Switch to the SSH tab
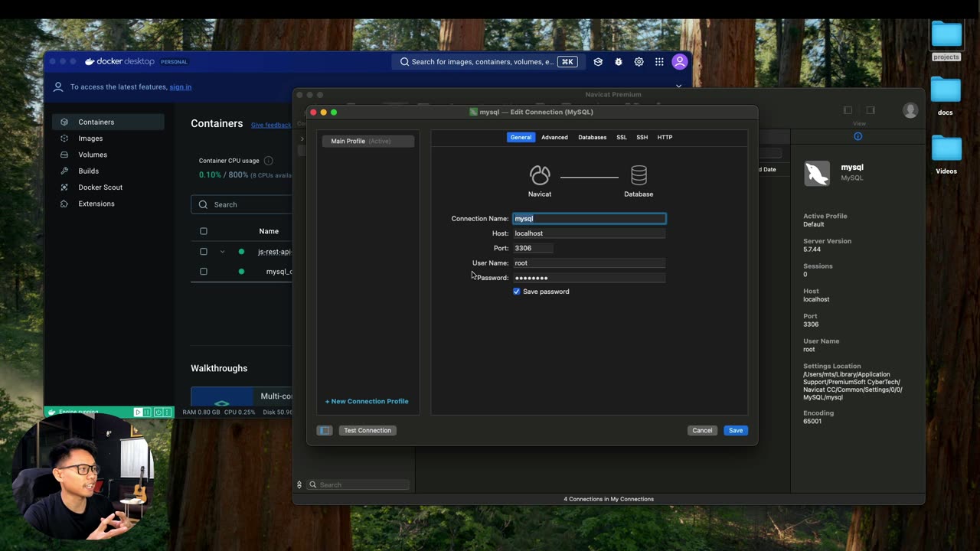This screenshot has width=980, height=551. tap(642, 137)
